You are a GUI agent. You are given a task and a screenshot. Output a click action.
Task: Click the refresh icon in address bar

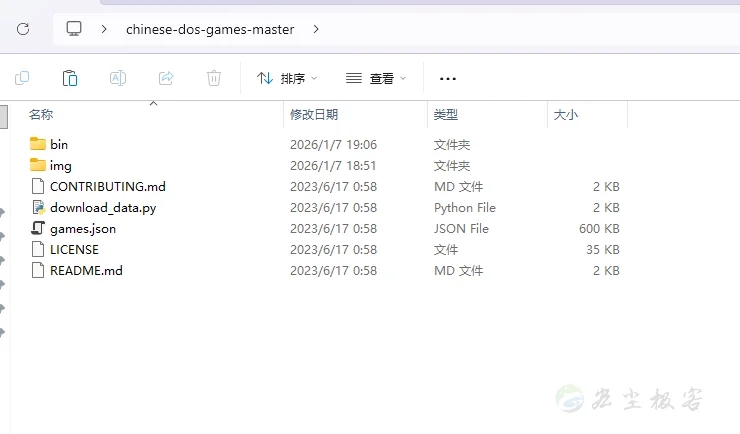[x=23, y=29]
